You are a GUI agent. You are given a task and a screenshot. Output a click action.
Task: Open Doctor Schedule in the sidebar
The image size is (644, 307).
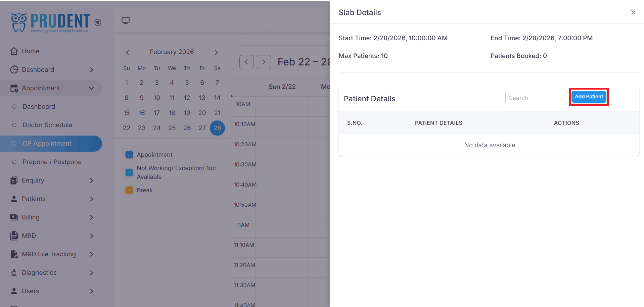tap(47, 125)
